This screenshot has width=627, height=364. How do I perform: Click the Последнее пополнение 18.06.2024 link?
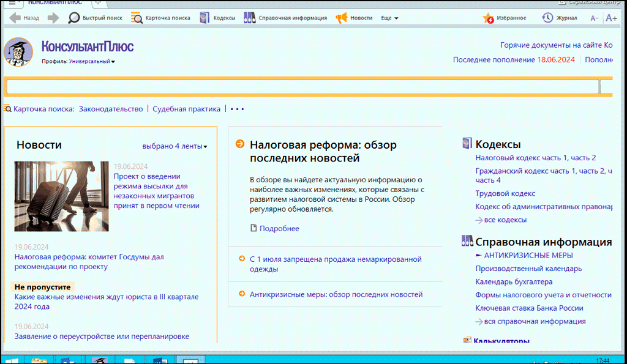point(514,59)
